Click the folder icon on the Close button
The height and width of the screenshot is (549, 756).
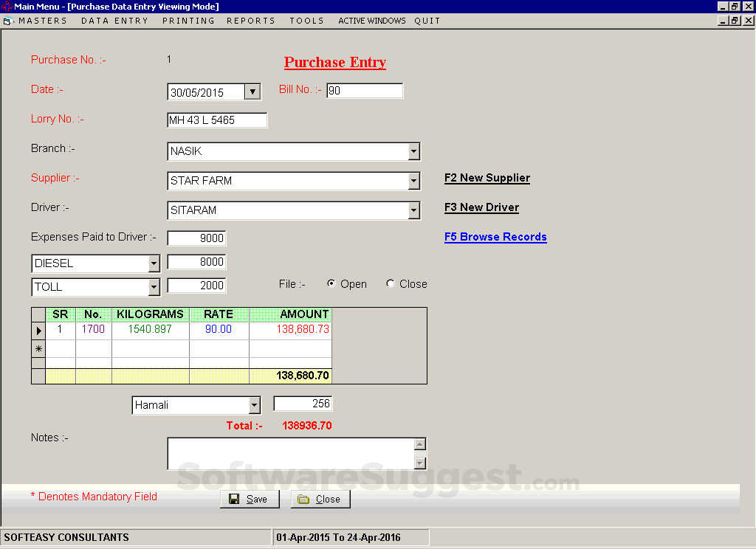point(304,499)
